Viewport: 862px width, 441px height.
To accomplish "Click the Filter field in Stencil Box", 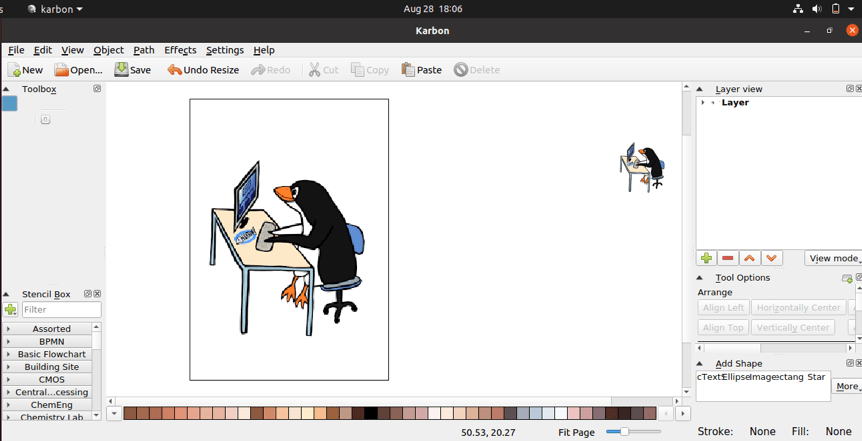I will pos(62,310).
